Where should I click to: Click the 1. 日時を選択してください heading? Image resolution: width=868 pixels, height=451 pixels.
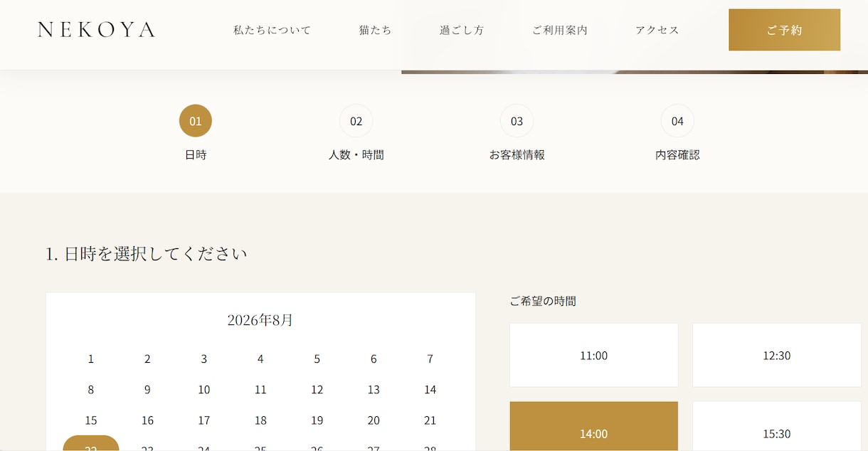click(147, 253)
